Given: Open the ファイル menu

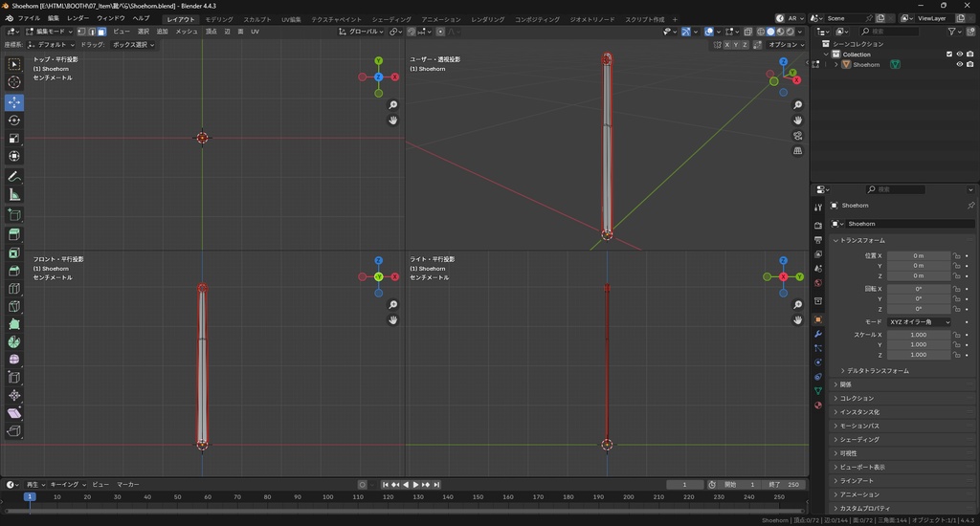Looking at the screenshot, I should click(x=29, y=19).
